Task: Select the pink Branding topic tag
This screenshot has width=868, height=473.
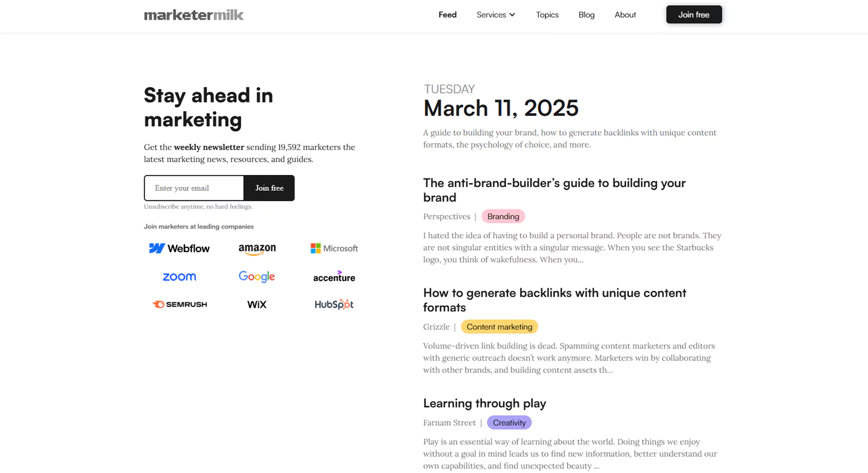Action: (x=503, y=217)
